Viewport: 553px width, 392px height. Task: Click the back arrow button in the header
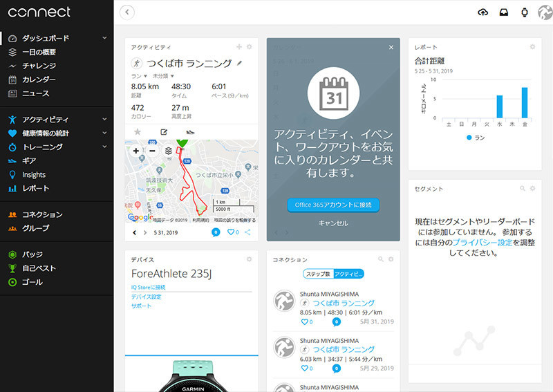(x=127, y=12)
